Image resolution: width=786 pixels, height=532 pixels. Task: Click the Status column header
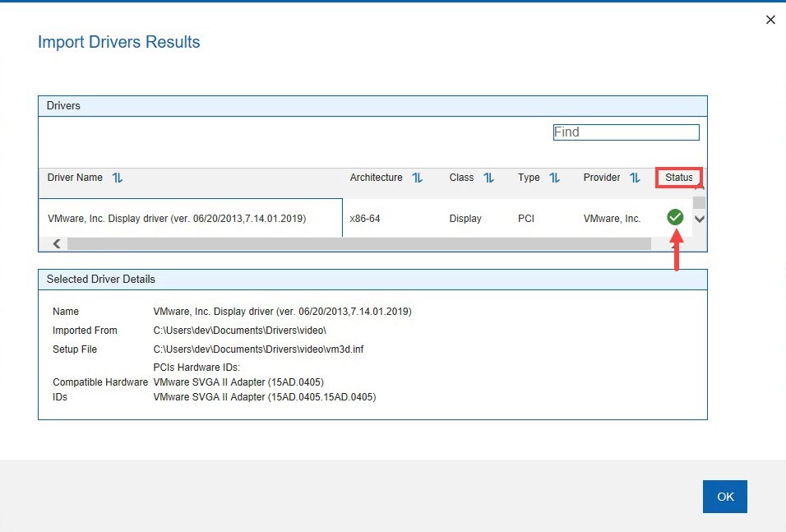tap(679, 178)
